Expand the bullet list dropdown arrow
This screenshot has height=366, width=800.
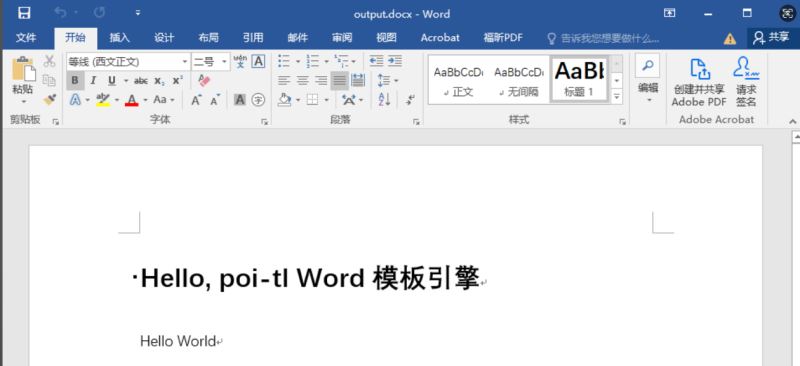[x=297, y=62]
